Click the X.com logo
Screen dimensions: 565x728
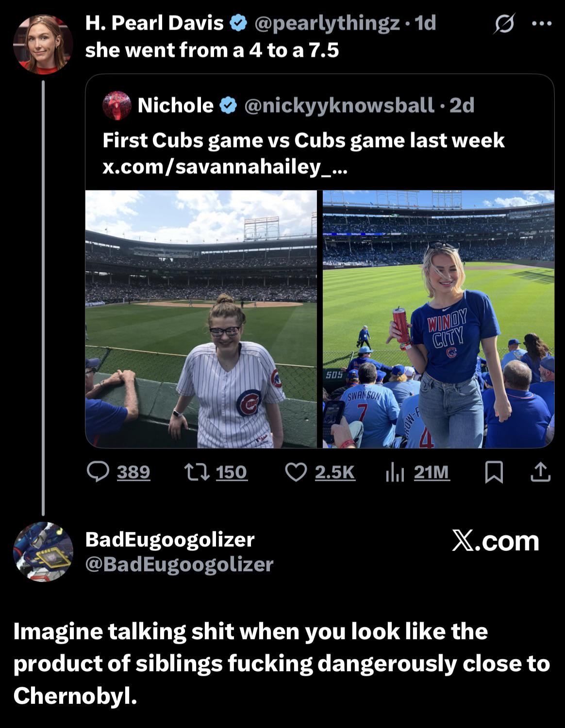pyautogui.click(x=495, y=541)
